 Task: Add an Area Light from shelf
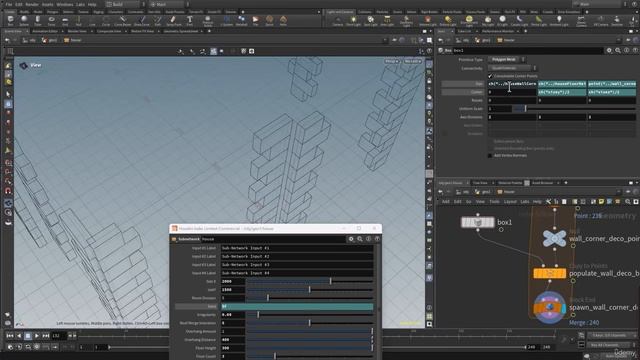(x=387, y=20)
